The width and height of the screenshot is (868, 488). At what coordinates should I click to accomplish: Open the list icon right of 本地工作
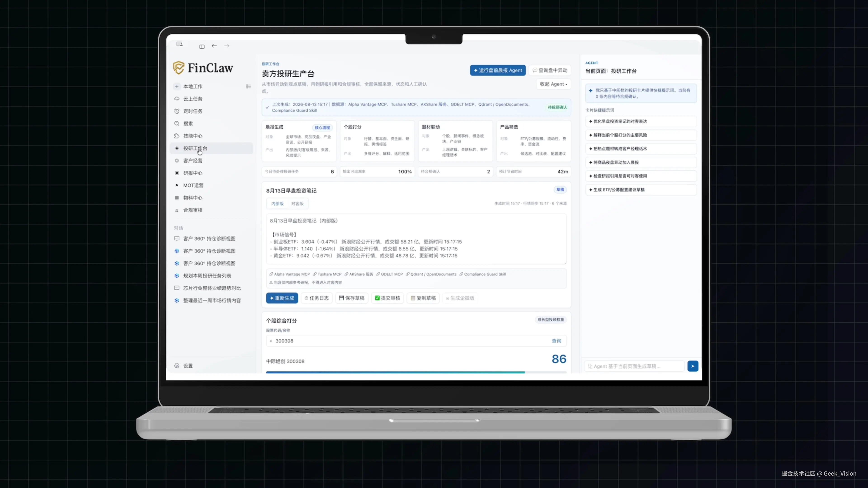(x=248, y=87)
